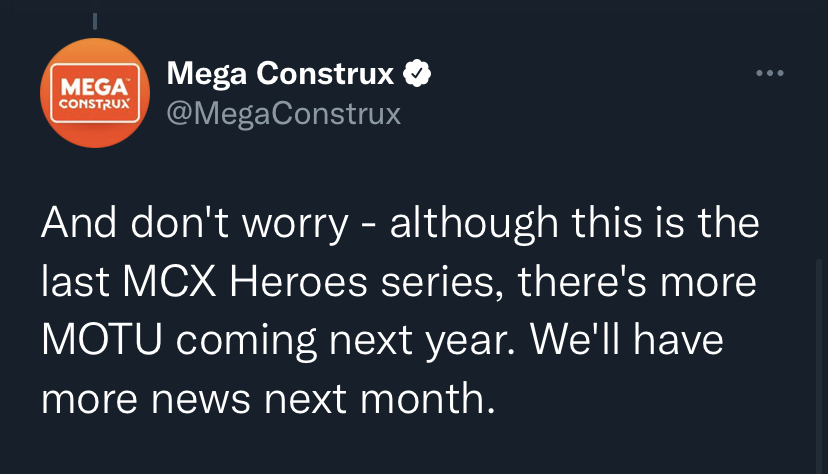This screenshot has height=474, width=828.
Task: Click the word "although" in the tweet
Action: (x=474, y=224)
